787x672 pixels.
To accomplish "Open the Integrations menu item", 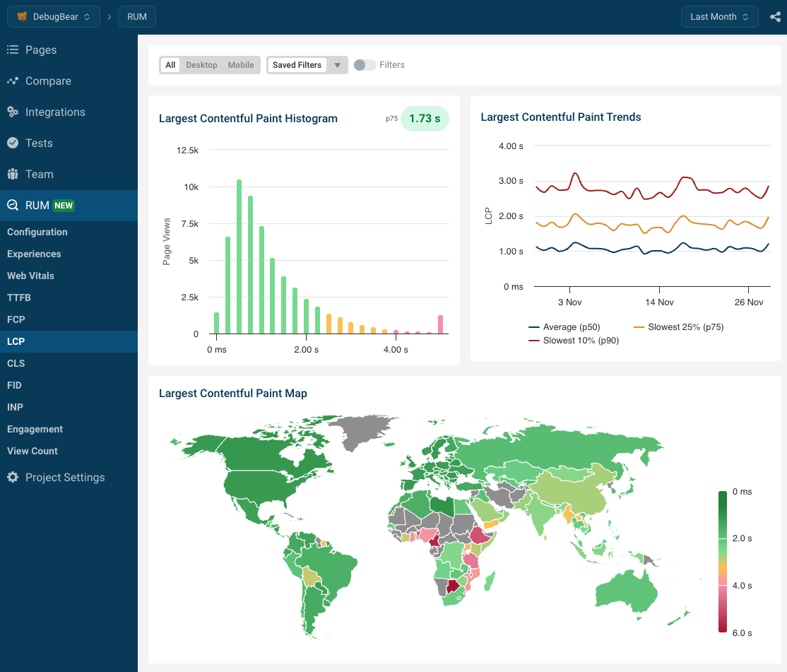I will (x=69, y=112).
